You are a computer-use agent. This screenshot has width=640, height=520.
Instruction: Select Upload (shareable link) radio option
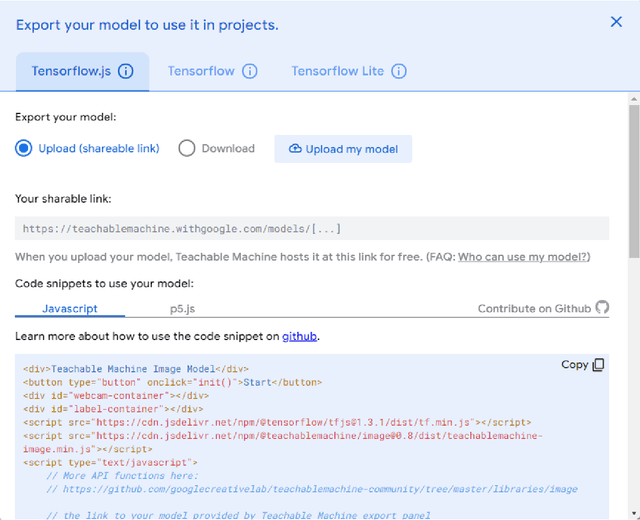(x=23, y=148)
